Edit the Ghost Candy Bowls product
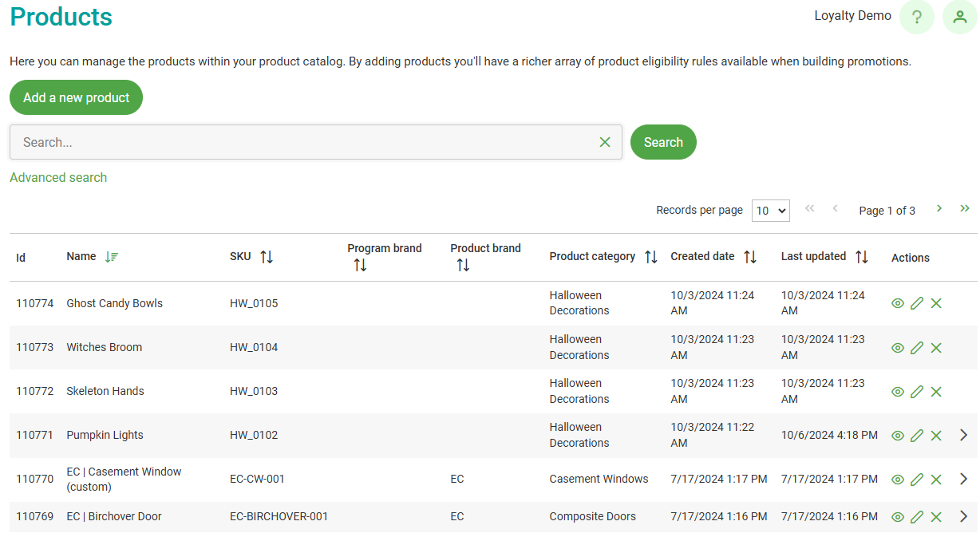Screen dimensions: 980x537 click(x=917, y=303)
